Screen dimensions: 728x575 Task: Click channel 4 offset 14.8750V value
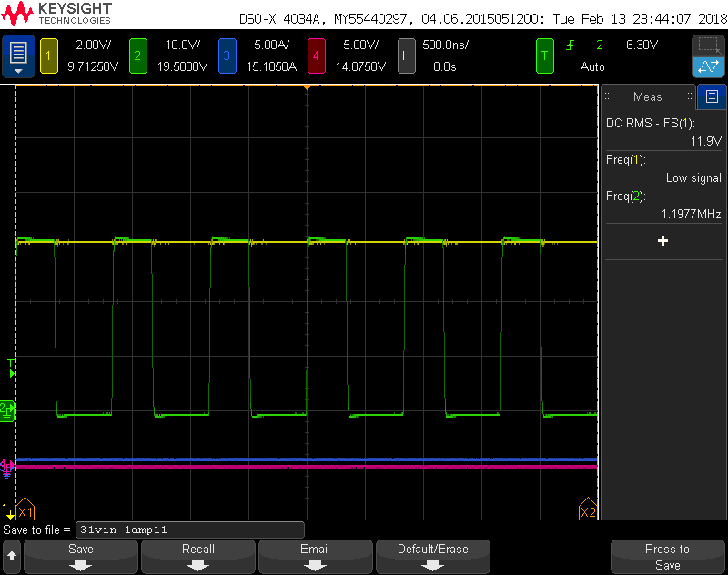click(x=360, y=66)
